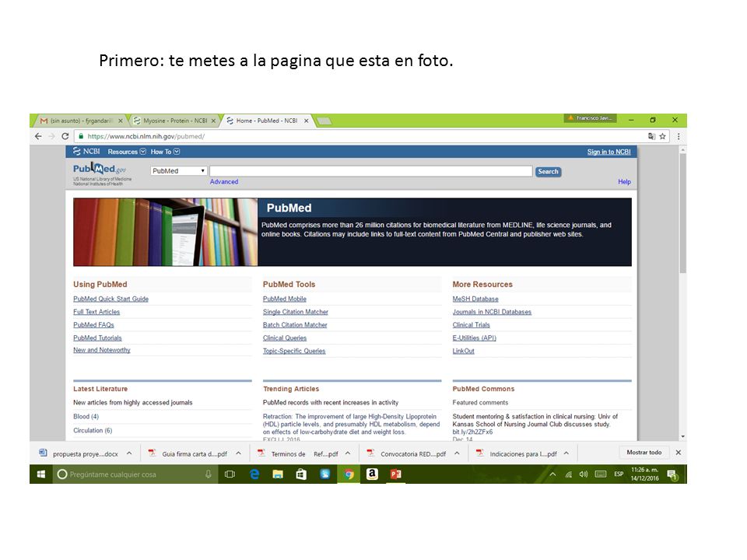Click the Cortana microphone icon
747x560 pixels.
point(209,474)
